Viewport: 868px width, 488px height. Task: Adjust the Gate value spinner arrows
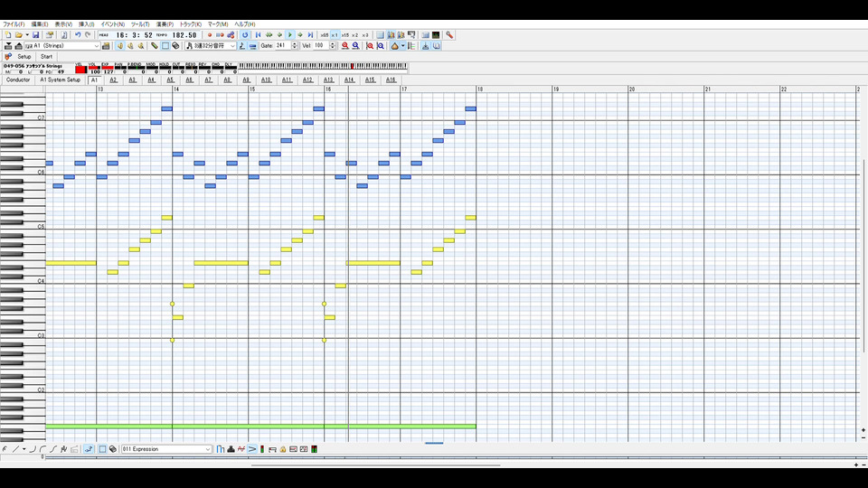(x=295, y=46)
